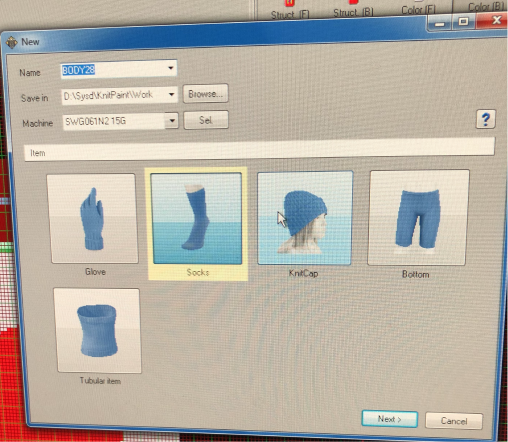Expand the Machine dropdown list
Viewport: 508px width, 442px height.
coord(172,120)
